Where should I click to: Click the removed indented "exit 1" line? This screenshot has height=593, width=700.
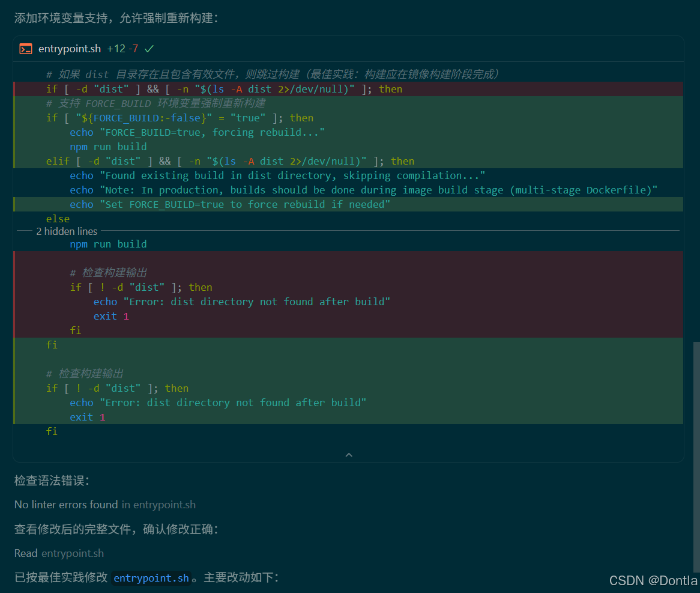pyautogui.click(x=348, y=316)
